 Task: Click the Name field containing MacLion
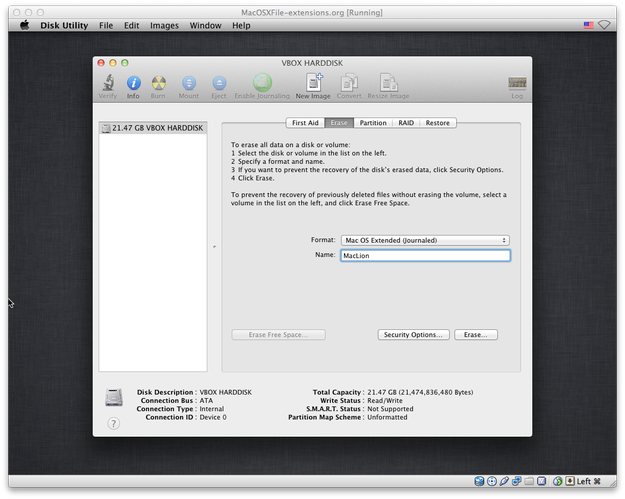[x=425, y=255]
